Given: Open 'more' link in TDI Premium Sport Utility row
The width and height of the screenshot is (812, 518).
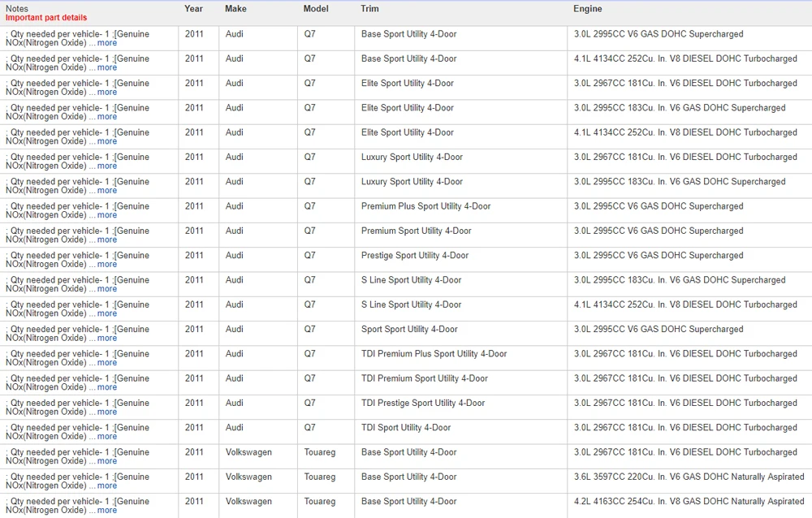Looking at the screenshot, I should [x=106, y=387].
